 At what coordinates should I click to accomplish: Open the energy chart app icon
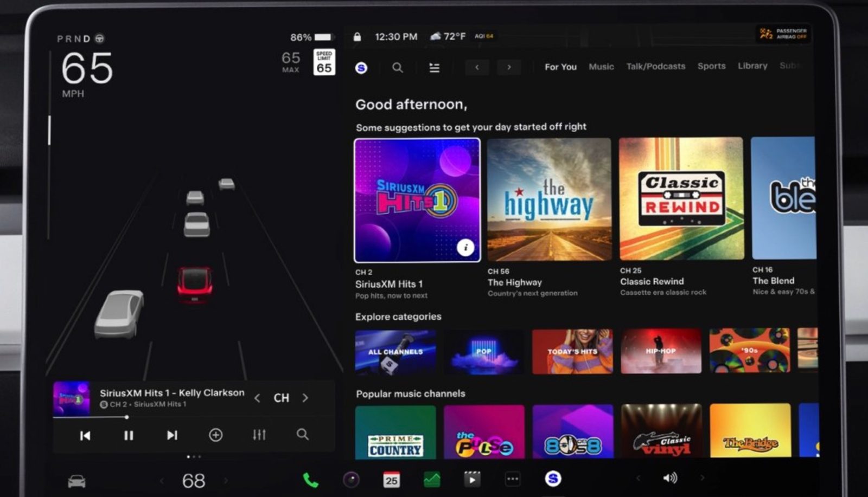pos(432,479)
